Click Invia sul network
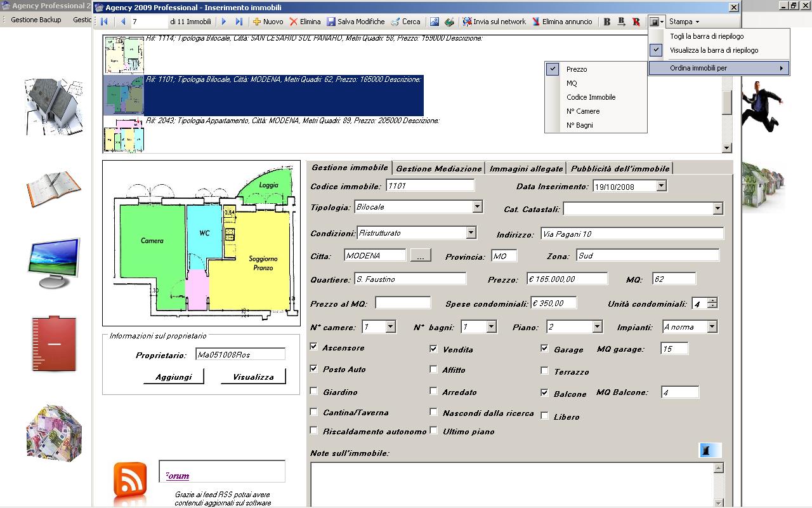Image resolution: width=812 pixels, height=508 pixels. [x=494, y=22]
